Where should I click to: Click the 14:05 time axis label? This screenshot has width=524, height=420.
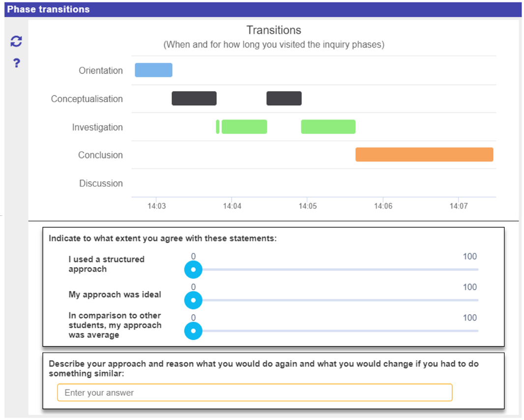coord(307,207)
